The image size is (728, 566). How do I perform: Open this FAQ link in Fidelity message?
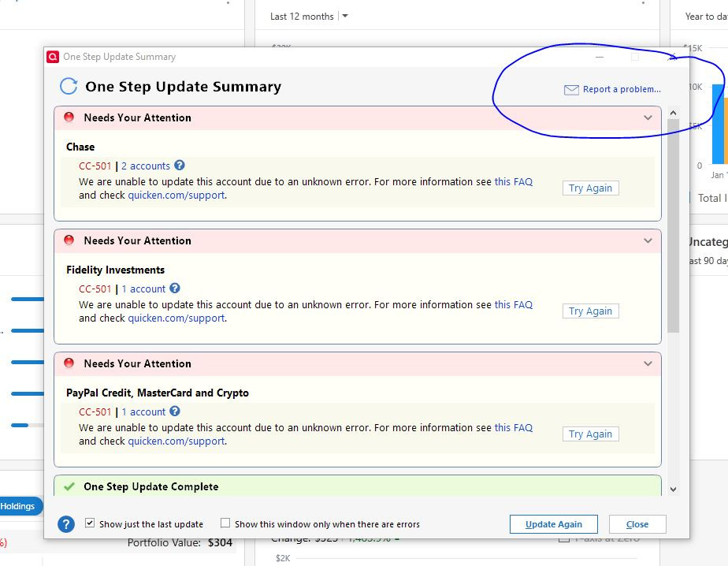click(x=514, y=305)
